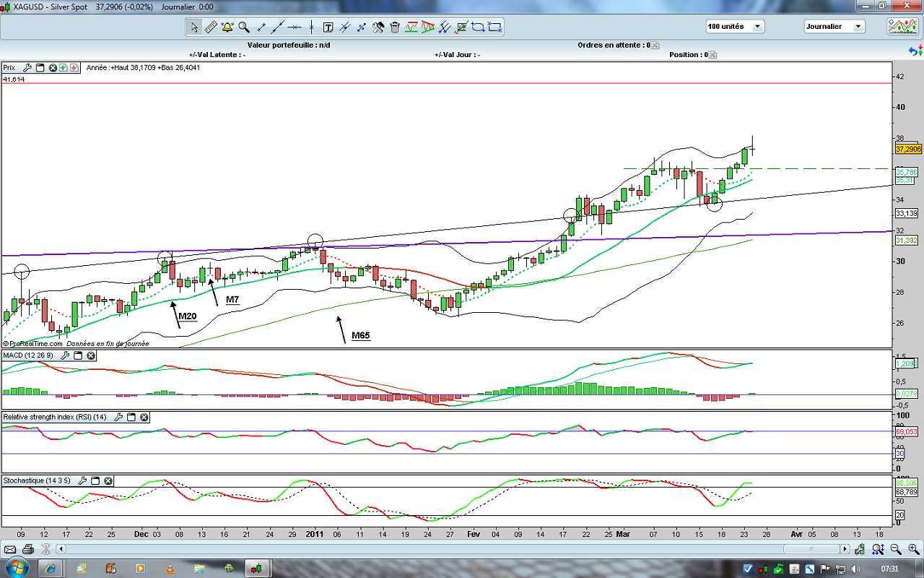The height and width of the screenshot is (578, 924).
Task: Close the Stochastique indicator panel
Action: 108,480
